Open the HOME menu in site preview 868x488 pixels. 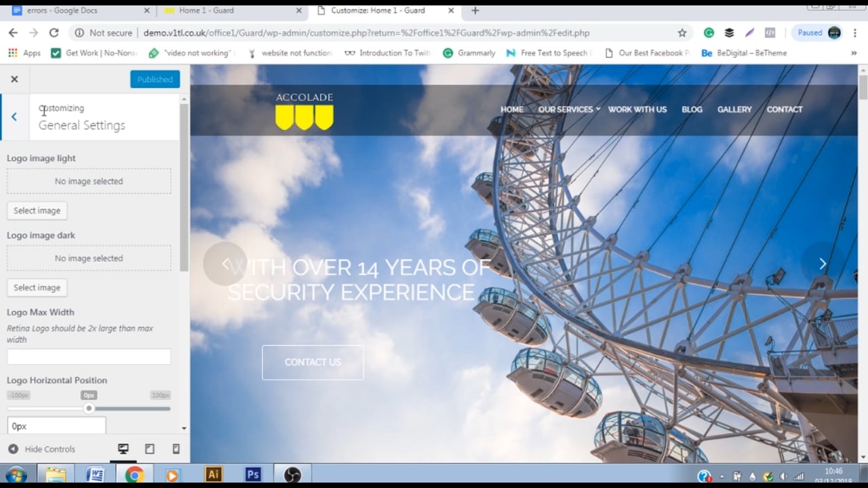coord(512,109)
